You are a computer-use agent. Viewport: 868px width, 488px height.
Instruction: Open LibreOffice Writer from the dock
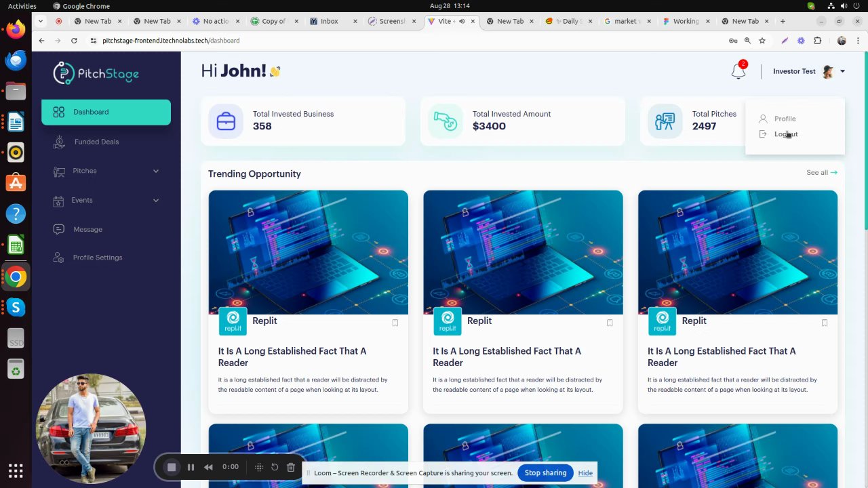(16, 121)
